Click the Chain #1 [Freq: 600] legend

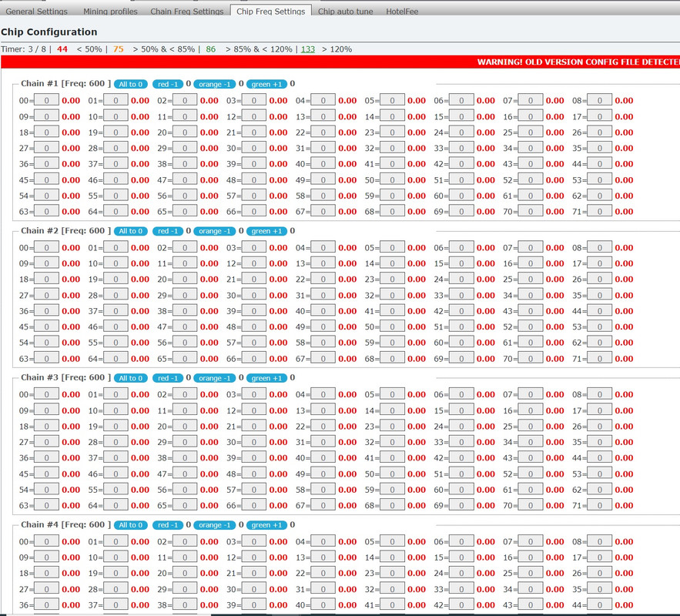(66, 83)
